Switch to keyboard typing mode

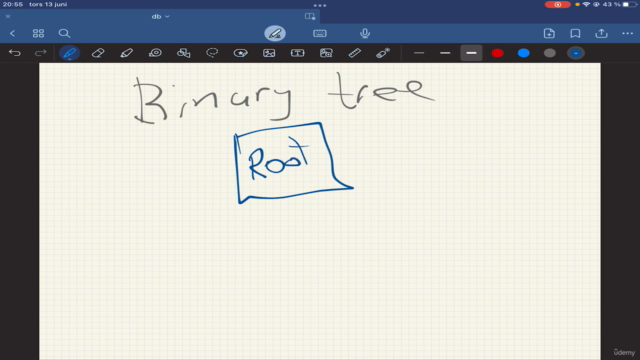click(x=320, y=33)
